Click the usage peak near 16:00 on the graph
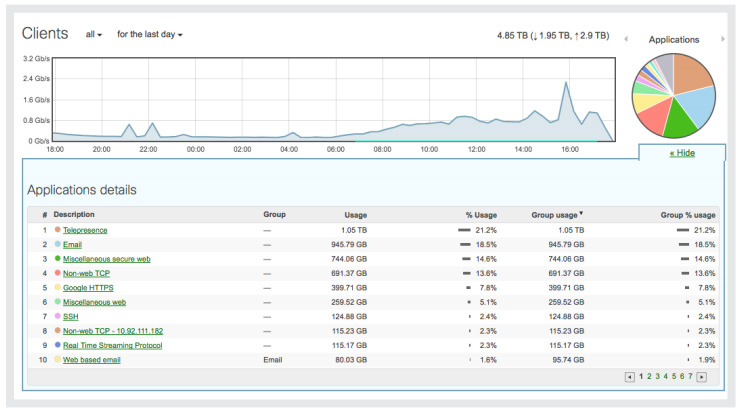Screen dimensions: 742x415 (565, 83)
